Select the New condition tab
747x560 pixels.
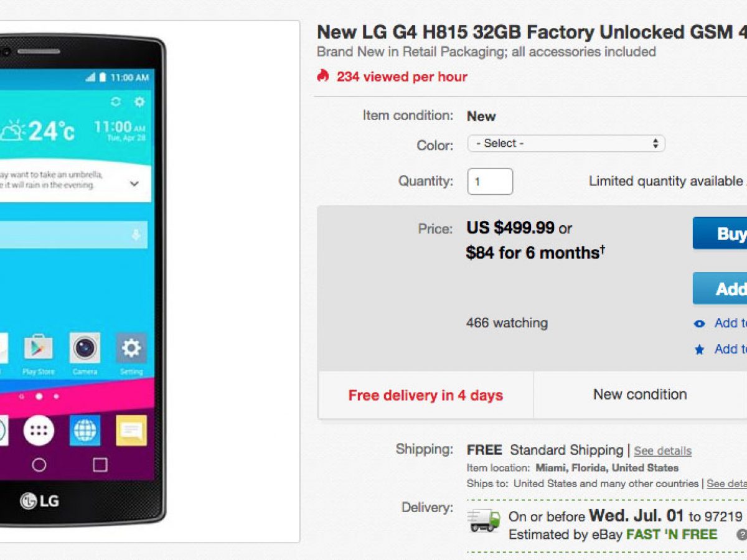[640, 395]
